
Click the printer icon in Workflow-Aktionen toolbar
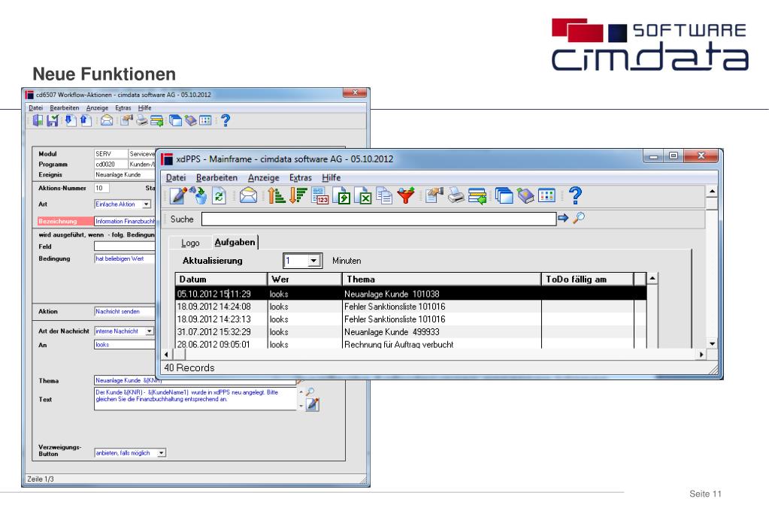142,120
